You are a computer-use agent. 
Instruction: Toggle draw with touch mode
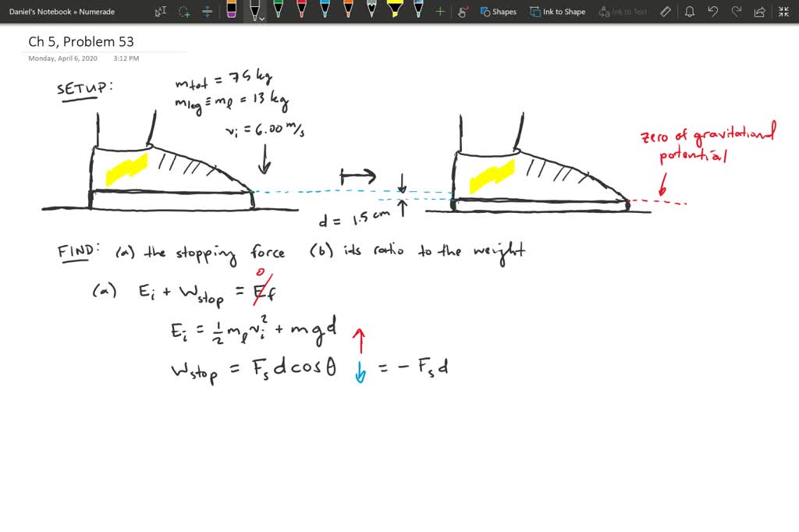(462, 12)
